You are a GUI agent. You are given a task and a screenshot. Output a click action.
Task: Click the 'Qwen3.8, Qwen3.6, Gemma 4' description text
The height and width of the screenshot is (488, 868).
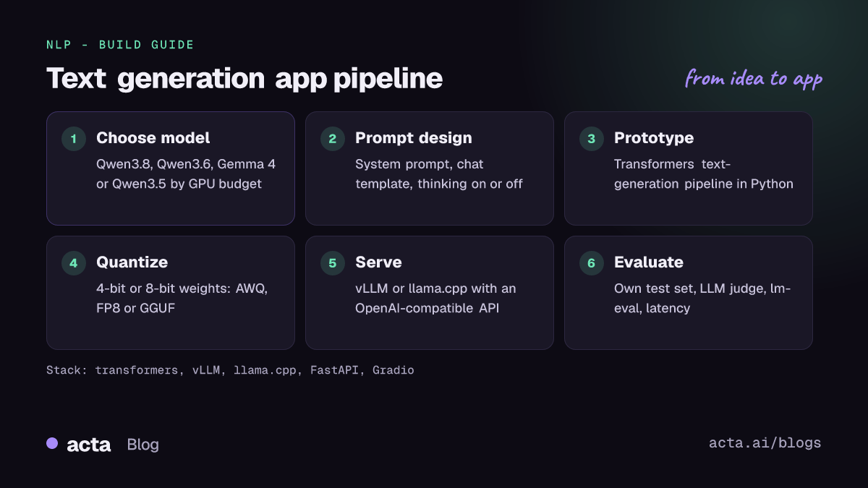(x=186, y=174)
